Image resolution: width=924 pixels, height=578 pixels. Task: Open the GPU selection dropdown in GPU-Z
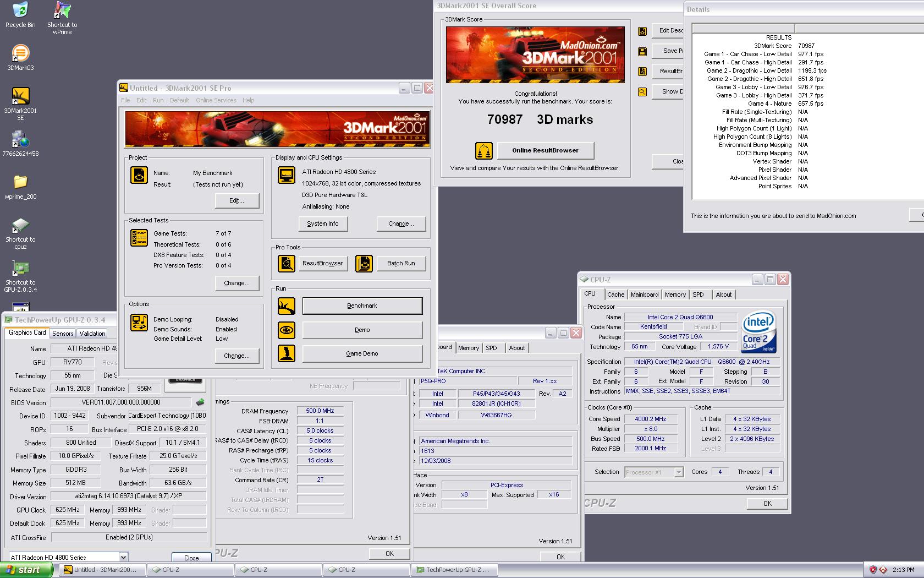tap(123, 557)
